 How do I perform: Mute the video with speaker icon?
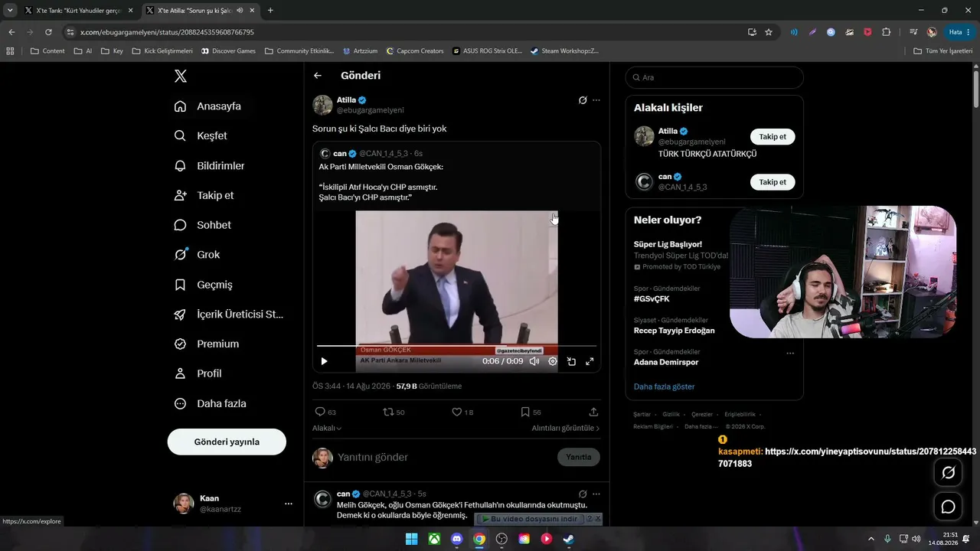[x=534, y=361]
